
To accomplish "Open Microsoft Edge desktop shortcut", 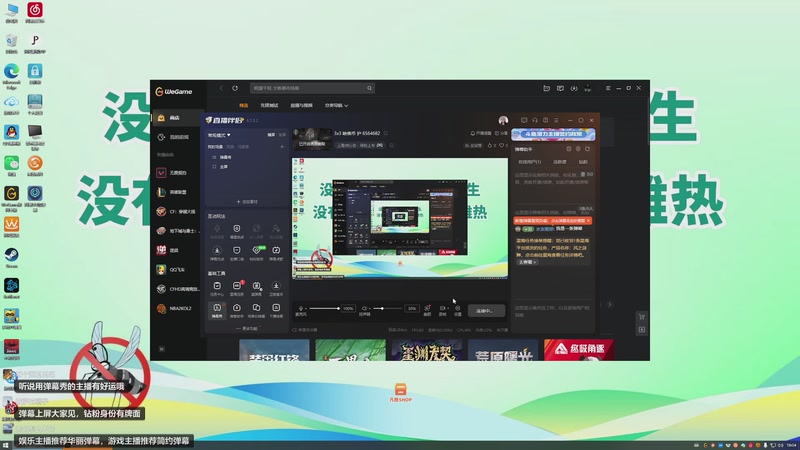I will click(x=11, y=76).
